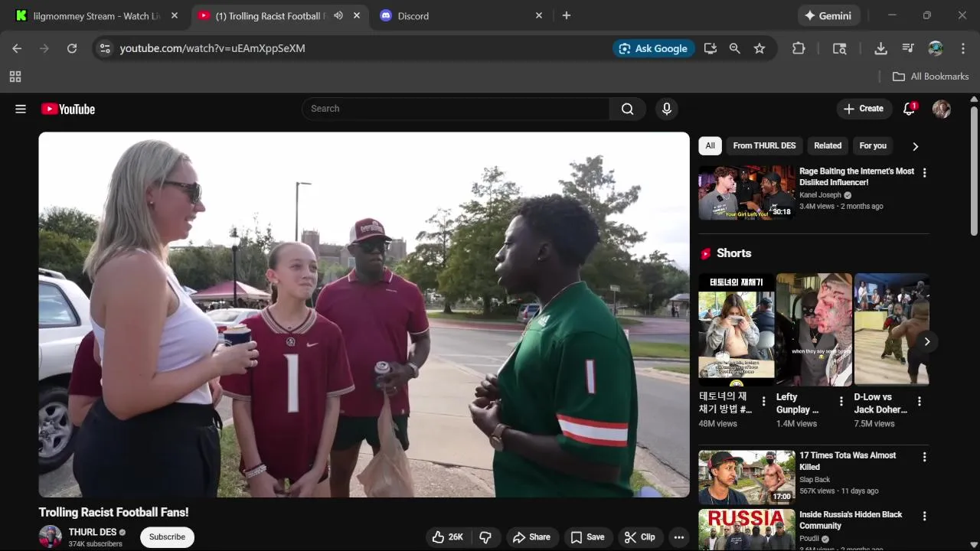This screenshot has height=551, width=980.
Task: Open Chrome profile avatar
Action: click(936, 48)
